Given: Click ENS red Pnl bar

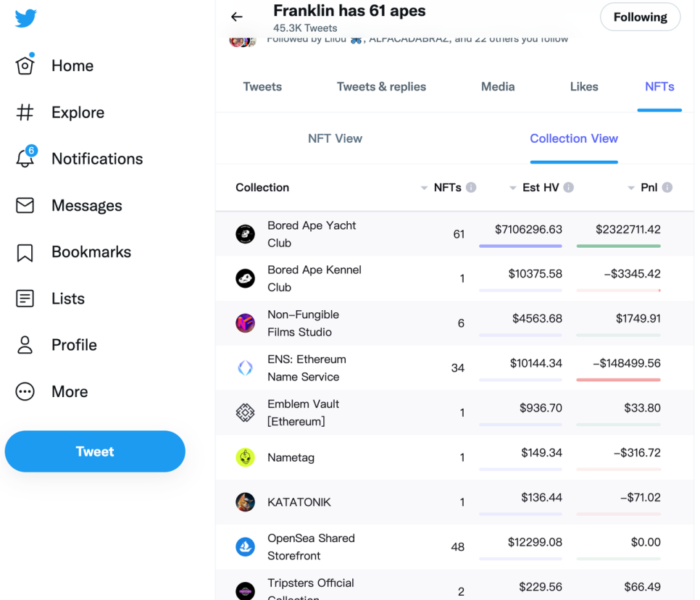Looking at the screenshot, I should click(618, 380).
